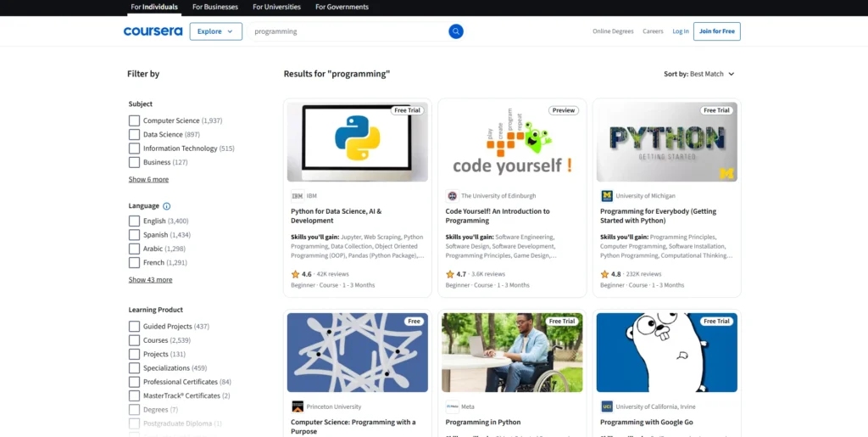
Task: Click the search field containing programming
Action: pos(348,31)
